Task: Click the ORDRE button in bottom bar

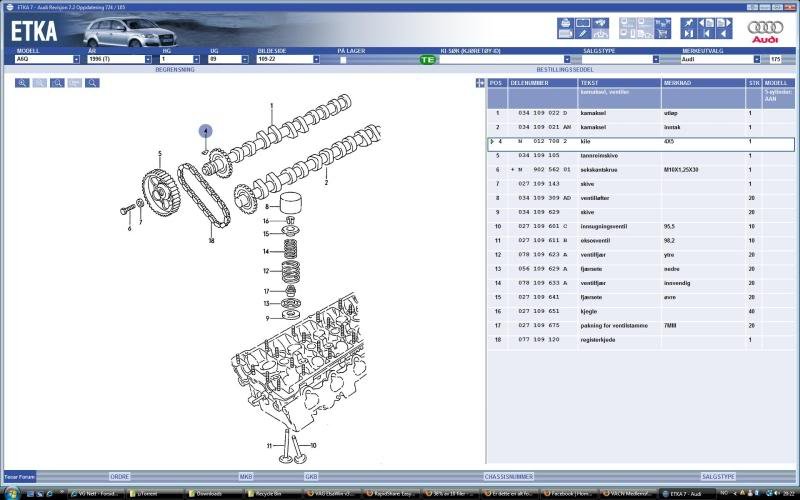Action: pyautogui.click(x=120, y=477)
